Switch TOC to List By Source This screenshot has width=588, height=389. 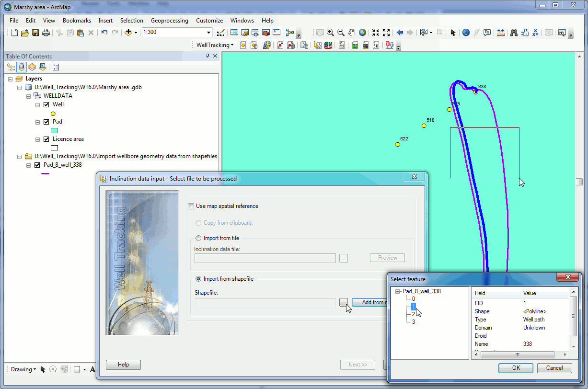click(21, 67)
